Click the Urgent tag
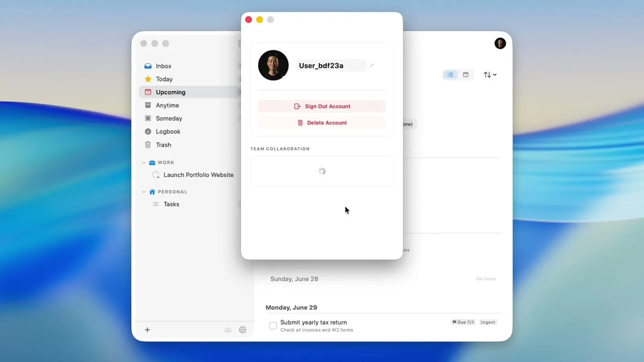The width and height of the screenshot is (644, 362). 488,322
